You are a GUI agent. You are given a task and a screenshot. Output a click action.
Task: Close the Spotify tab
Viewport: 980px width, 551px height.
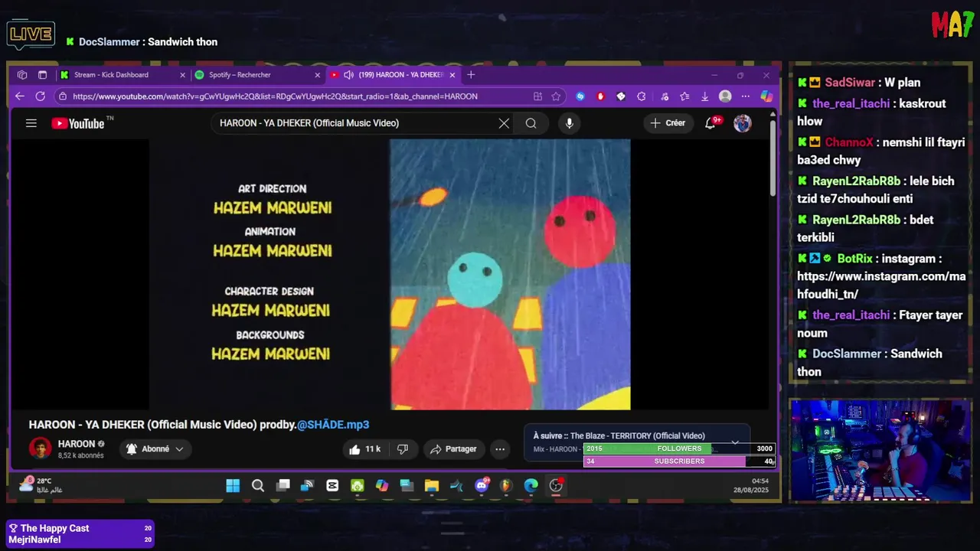tap(317, 75)
